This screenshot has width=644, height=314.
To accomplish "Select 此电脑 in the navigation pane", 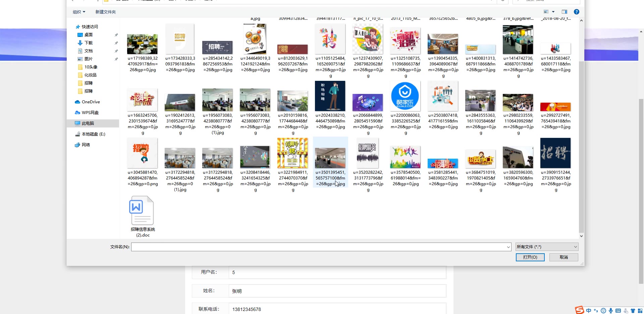I will pyautogui.click(x=88, y=123).
